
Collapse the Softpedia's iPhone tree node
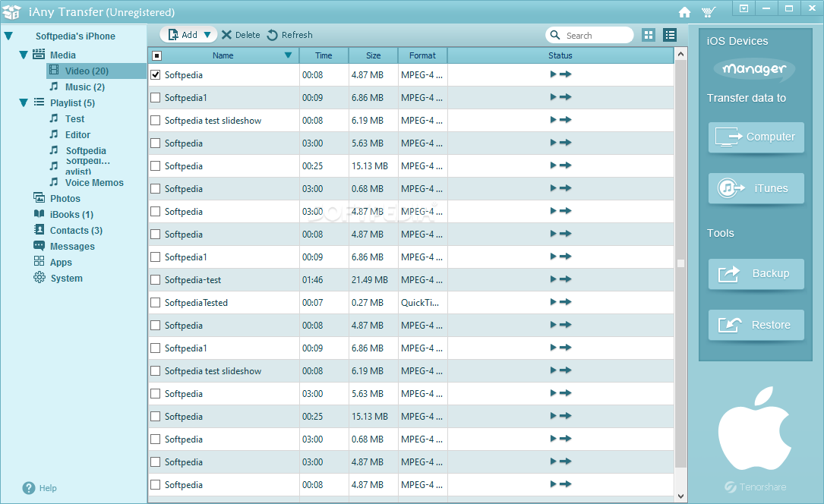(x=8, y=36)
